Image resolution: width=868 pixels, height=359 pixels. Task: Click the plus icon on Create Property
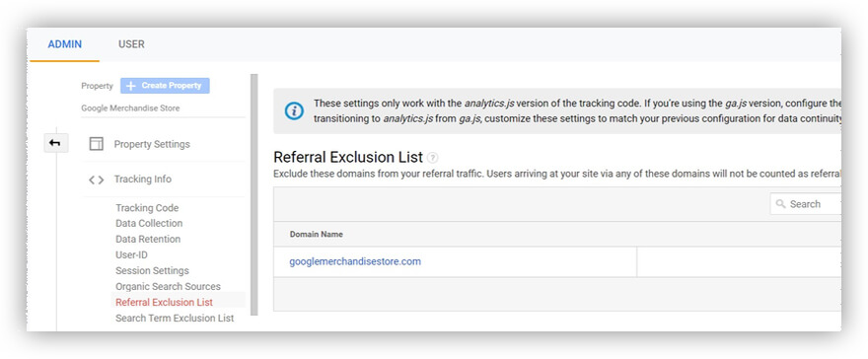(131, 86)
